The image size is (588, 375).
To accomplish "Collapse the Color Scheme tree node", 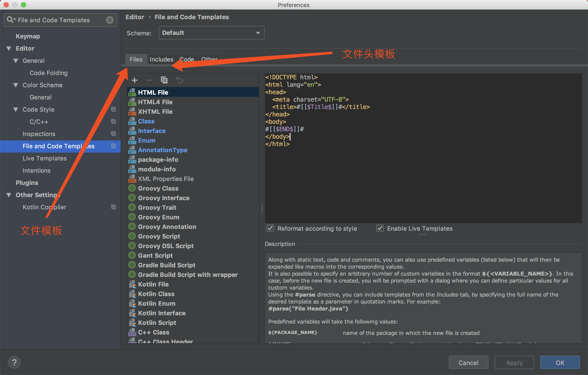I will pos(16,85).
